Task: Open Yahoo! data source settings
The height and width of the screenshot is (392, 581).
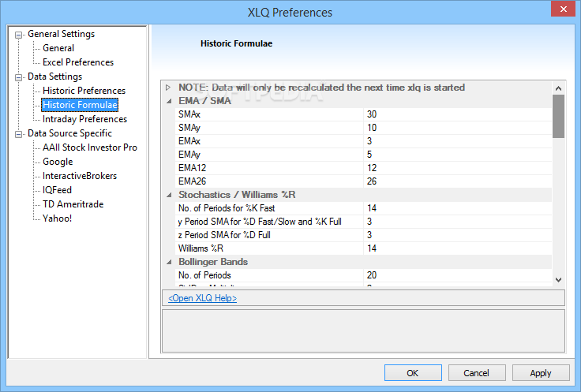Action: [57, 218]
